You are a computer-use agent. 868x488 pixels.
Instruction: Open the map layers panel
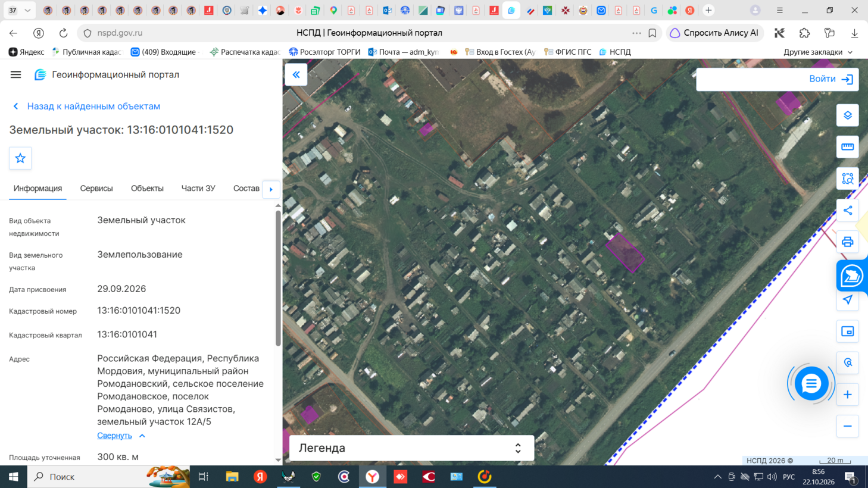point(847,115)
